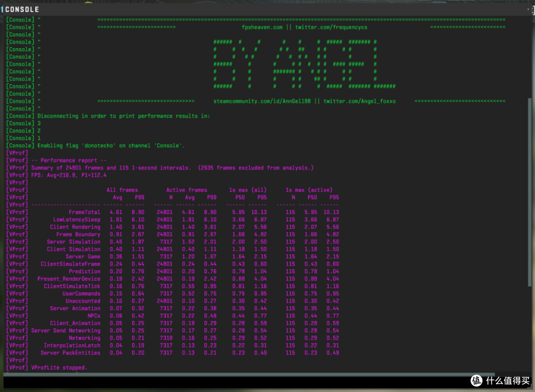Image resolution: width=535 pixels, height=392 pixels.
Task: Click the Server Game row label
Action: 83,257
